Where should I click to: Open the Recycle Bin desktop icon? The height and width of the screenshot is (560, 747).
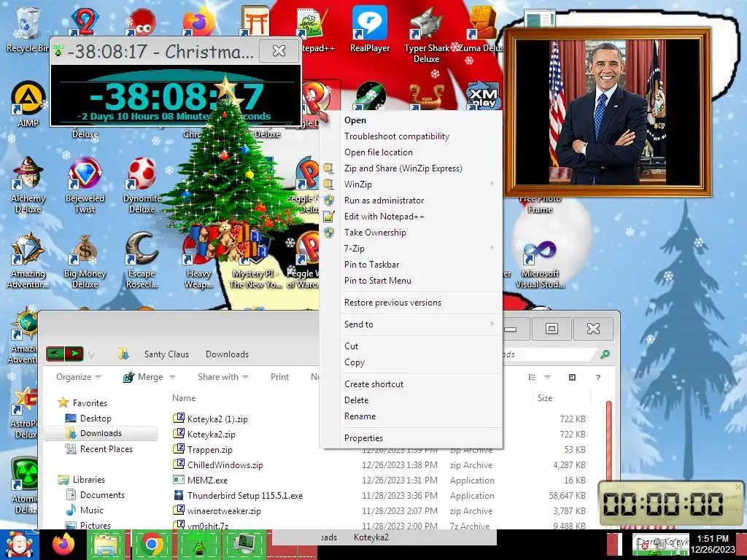pos(27,28)
